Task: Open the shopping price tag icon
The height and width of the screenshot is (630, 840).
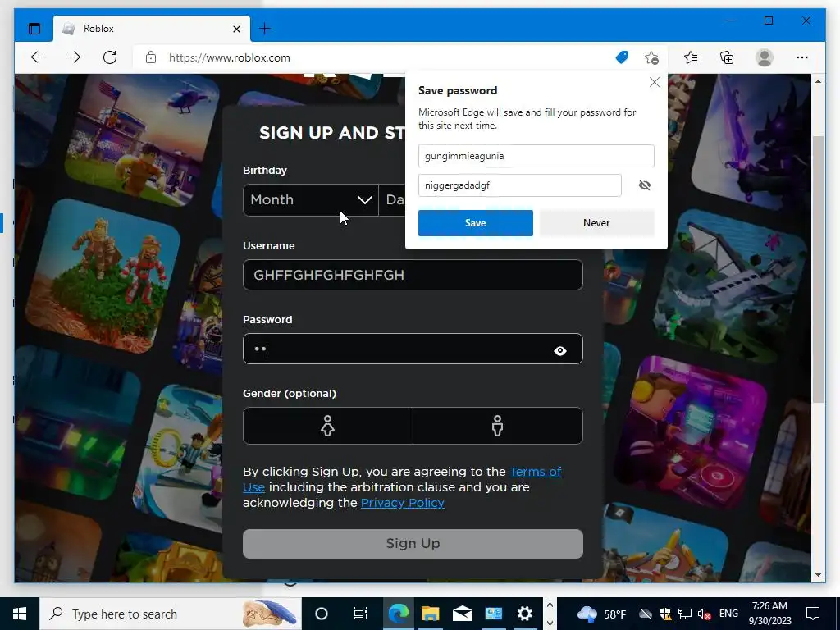Action: click(x=622, y=57)
